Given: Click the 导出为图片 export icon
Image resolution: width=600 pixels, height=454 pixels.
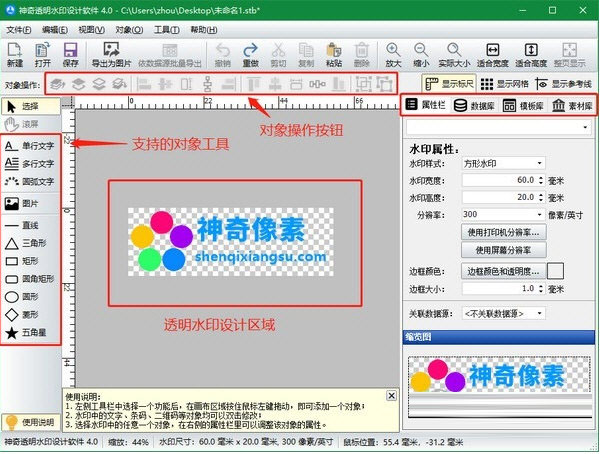Looking at the screenshot, I should pyautogui.click(x=118, y=53).
